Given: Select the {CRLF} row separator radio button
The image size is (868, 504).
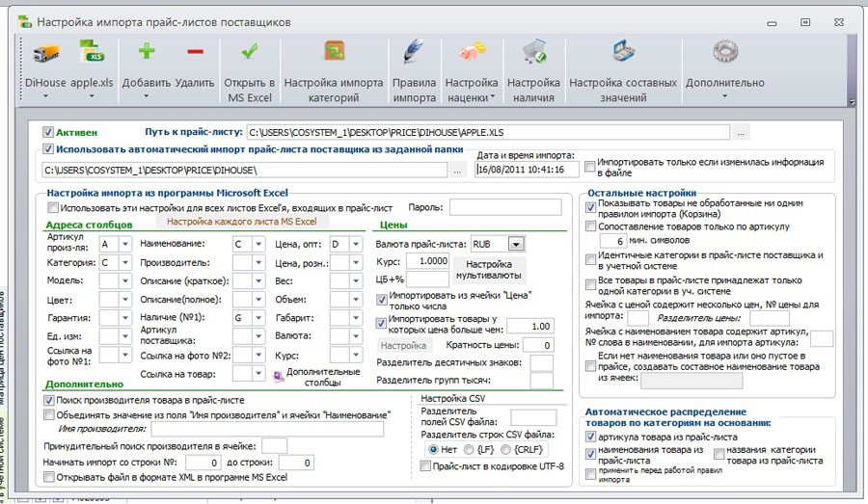Looking at the screenshot, I should pos(504,449).
